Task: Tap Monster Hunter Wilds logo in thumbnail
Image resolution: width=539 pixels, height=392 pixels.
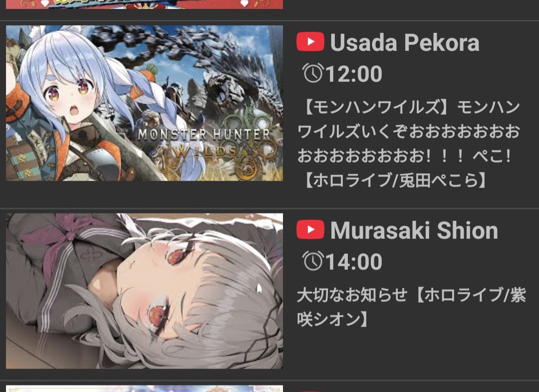Action: pos(204,143)
